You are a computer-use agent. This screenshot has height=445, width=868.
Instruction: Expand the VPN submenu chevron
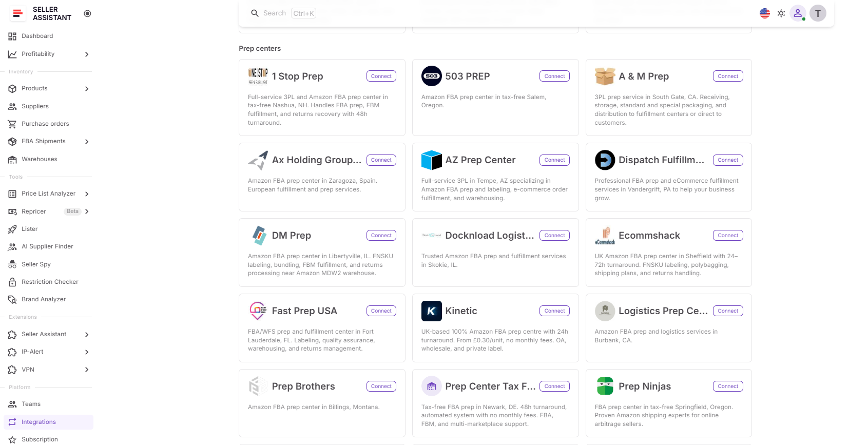pos(87,370)
